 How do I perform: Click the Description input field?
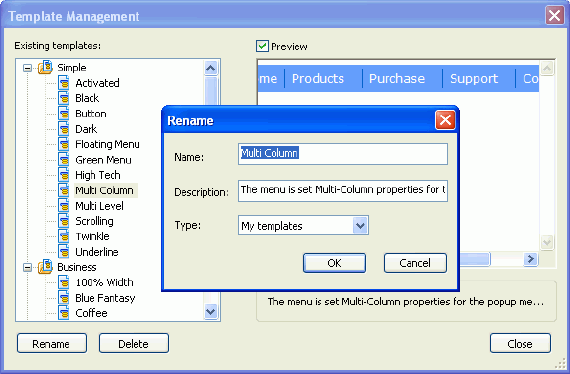point(343,190)
